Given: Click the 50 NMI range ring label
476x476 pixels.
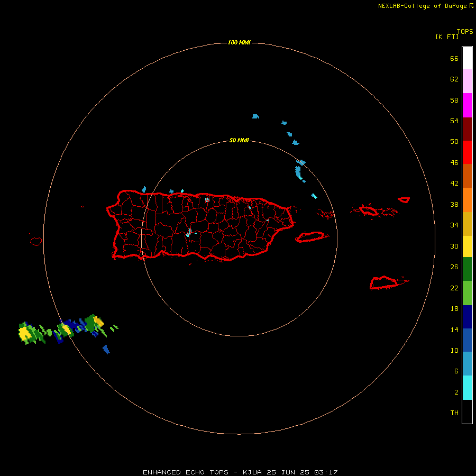Looking at the screenshot, I should tap(239, 140).
